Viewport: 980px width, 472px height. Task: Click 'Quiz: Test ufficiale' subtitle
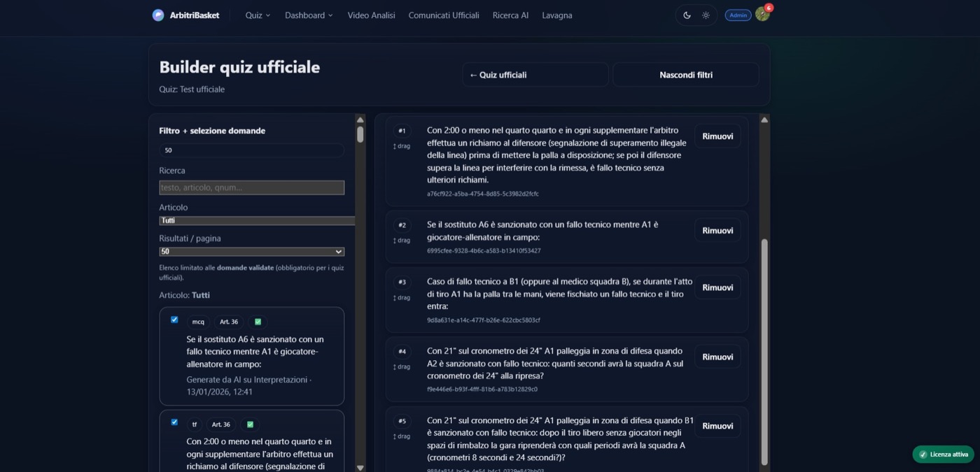(x=192, y=90)
